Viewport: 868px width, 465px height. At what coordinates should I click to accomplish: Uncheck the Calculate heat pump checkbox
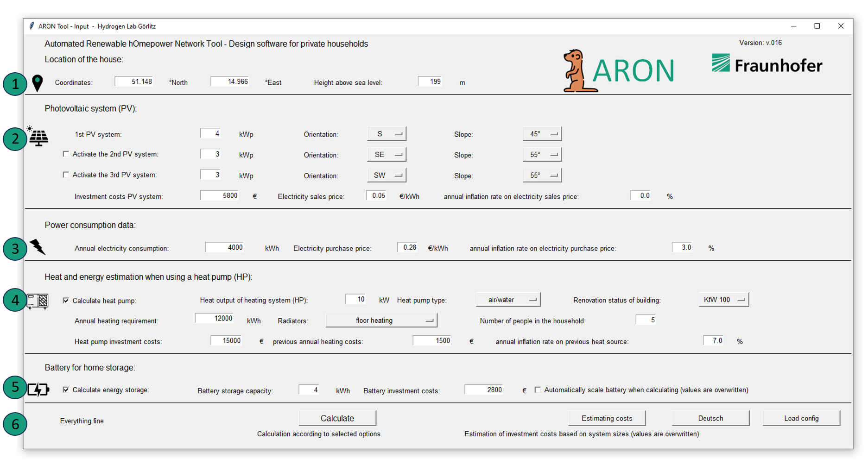[x=66, y=301]
